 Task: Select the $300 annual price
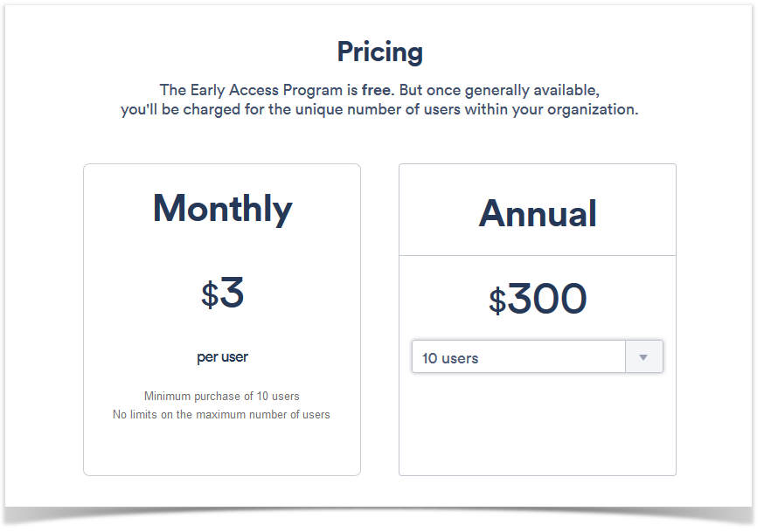(x=538, y=299)
